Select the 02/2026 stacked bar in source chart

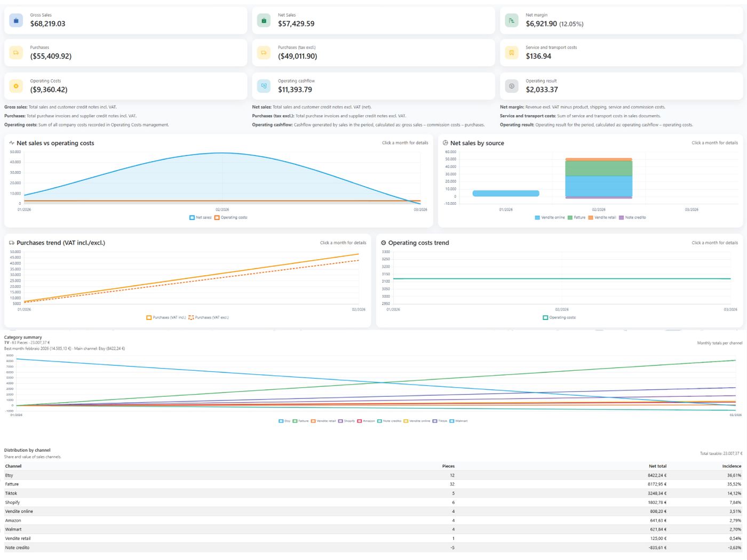point(599,178)
